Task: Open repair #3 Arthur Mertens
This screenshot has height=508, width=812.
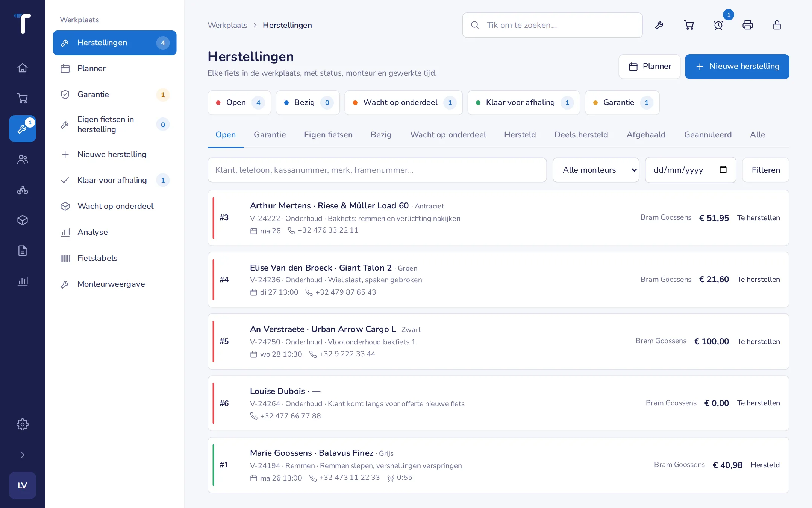Action: [x=498, y=218]
